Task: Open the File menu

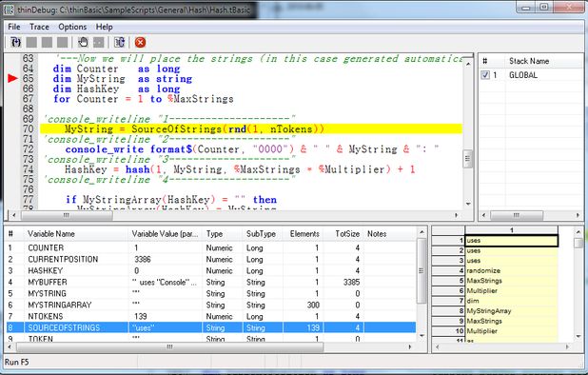Action: [14, 27]
